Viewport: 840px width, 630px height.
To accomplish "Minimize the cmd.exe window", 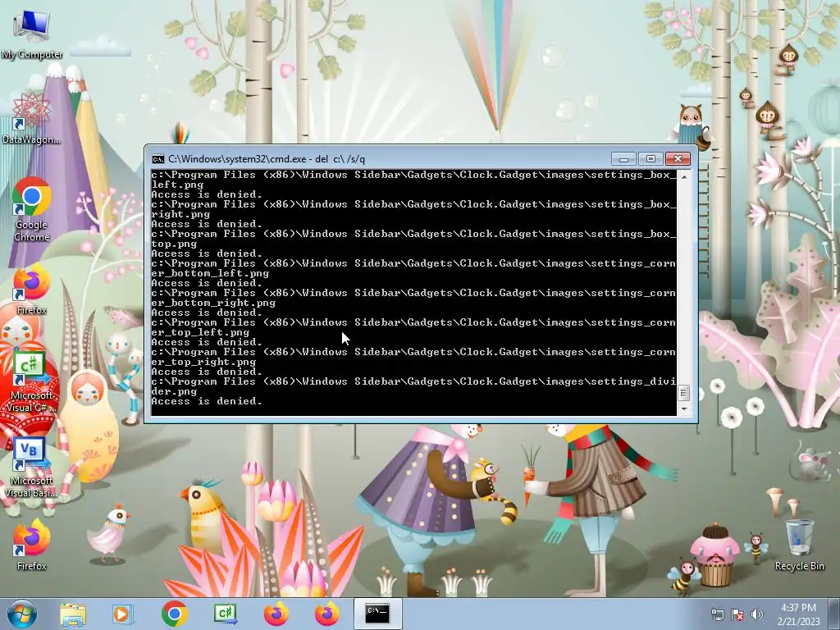I will 623,159.
